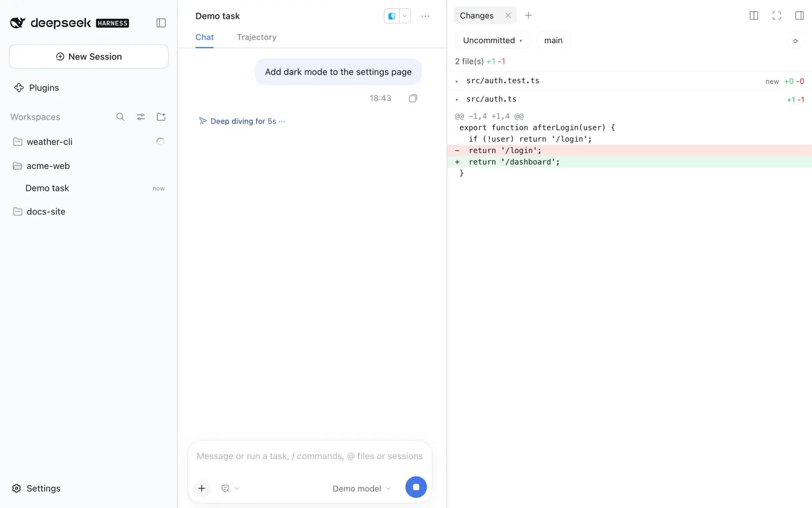Add a new workspace folder icon
The image size is (812, 508).
[161, 117]
